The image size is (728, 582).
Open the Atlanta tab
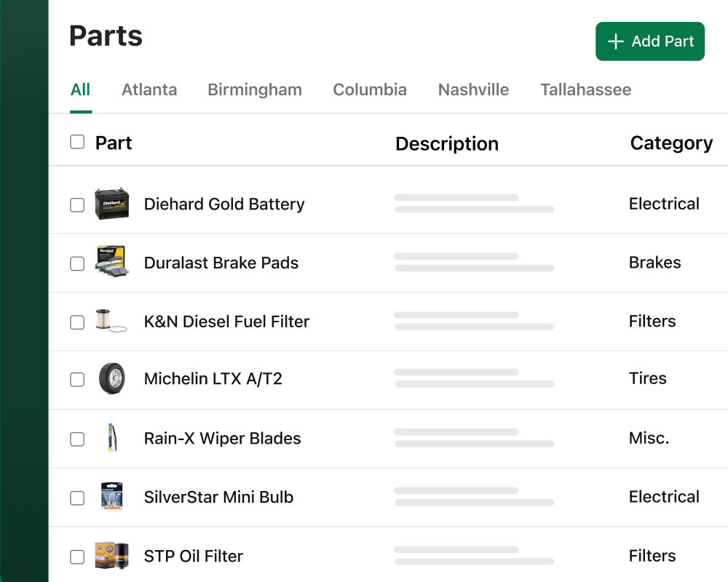(149, 89)
